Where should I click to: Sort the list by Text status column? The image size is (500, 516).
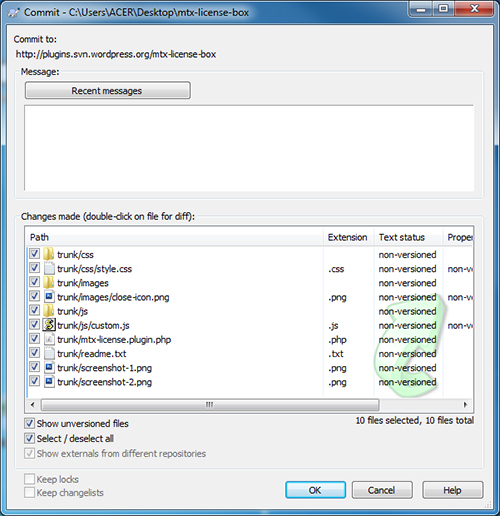click(x=409, y=237)
